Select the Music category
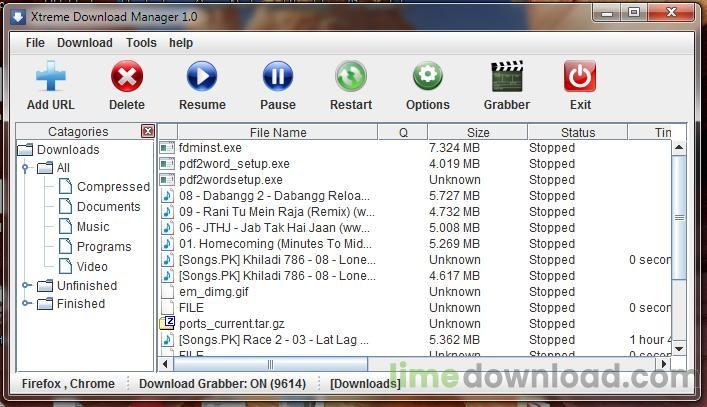This screenshot has height=407, width=707. pyautogui.click(x=93, y=226)
